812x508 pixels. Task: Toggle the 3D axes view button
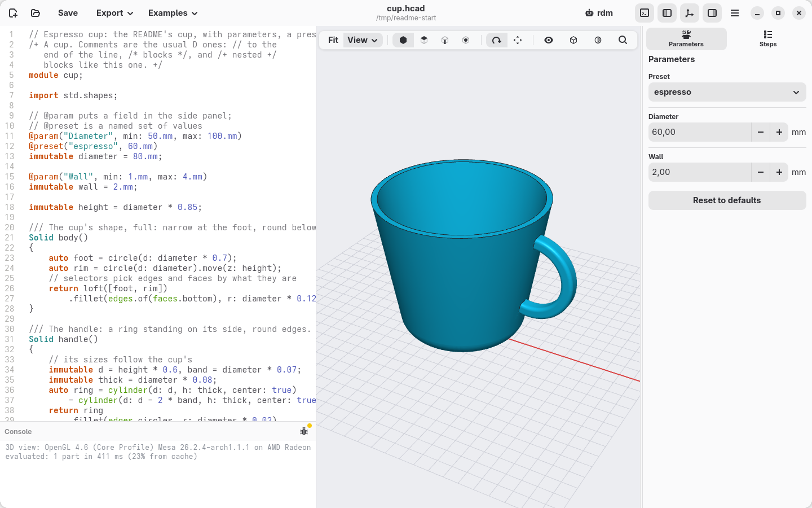[690, 13]
